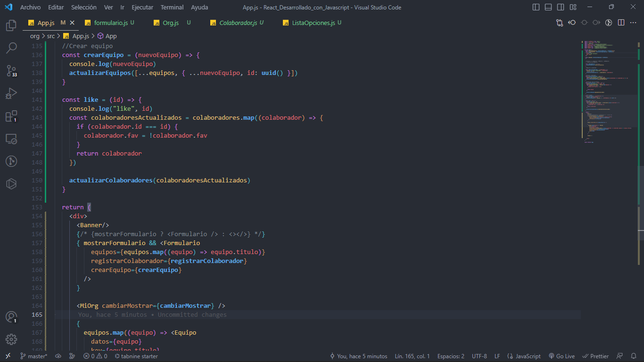Click the App.js breadcrumb segment

pos(76,36)
